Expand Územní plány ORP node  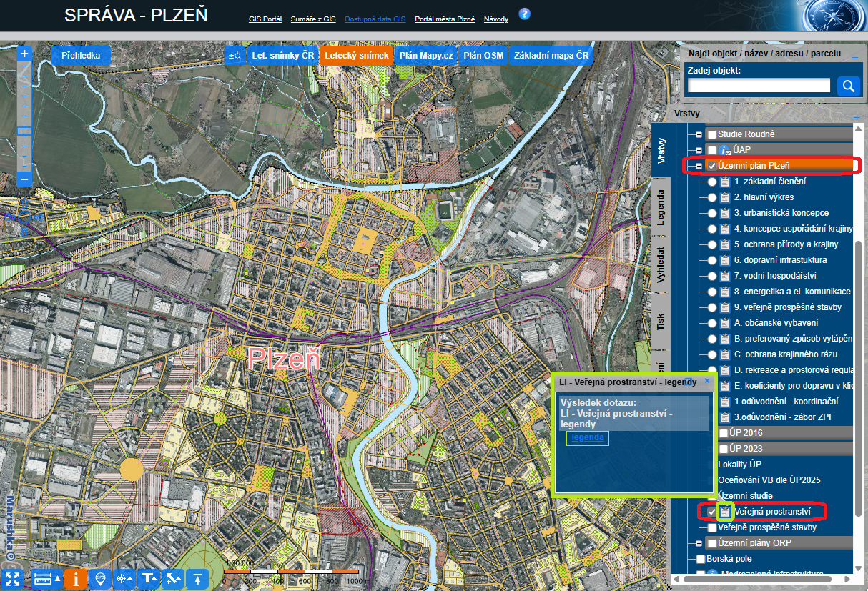(x=699, y=543)
